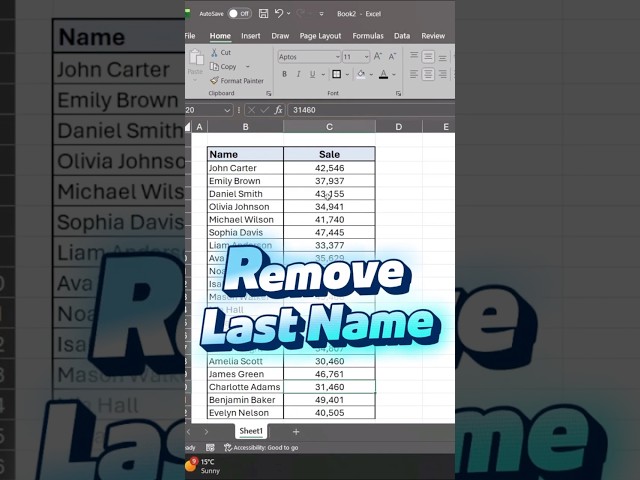Viewport: 640px width, 480px height.
Task: Open the Font group dialog launcher
Action: [x=398, y=93]
